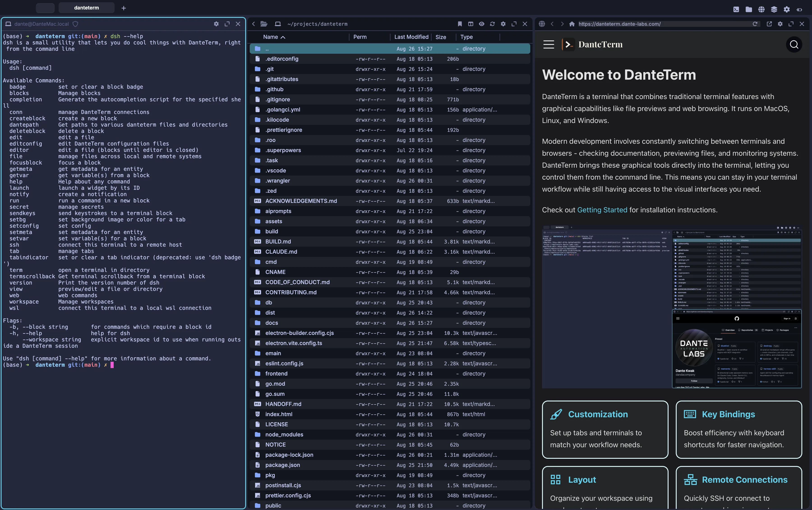Image resolution: width=812 pixels, height=510 pixels.
Task: Click the stacked layers icon in top bar
Action: coord(774,9)
